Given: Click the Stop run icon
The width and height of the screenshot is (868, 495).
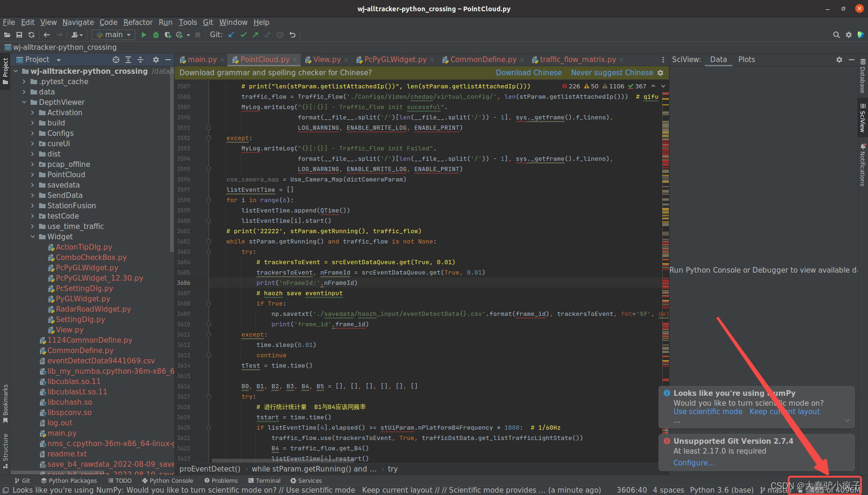Looking at the screenshot, I should click(x=198, y=35).
